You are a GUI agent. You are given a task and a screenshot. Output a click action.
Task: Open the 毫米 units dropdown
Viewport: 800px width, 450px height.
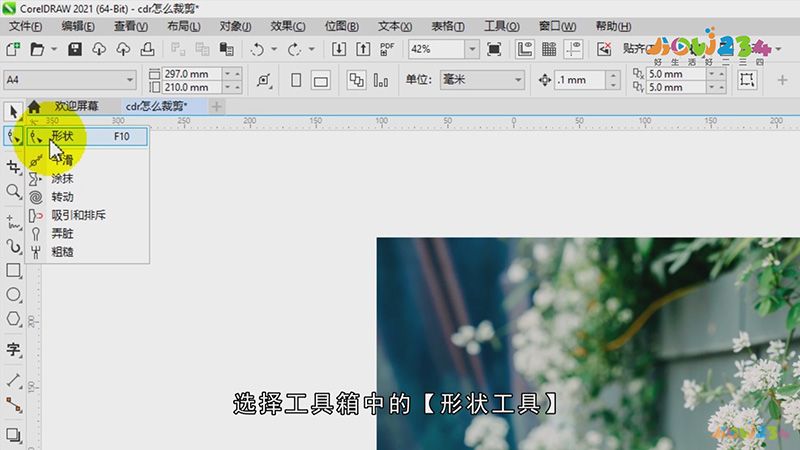[x=518, y=80]
